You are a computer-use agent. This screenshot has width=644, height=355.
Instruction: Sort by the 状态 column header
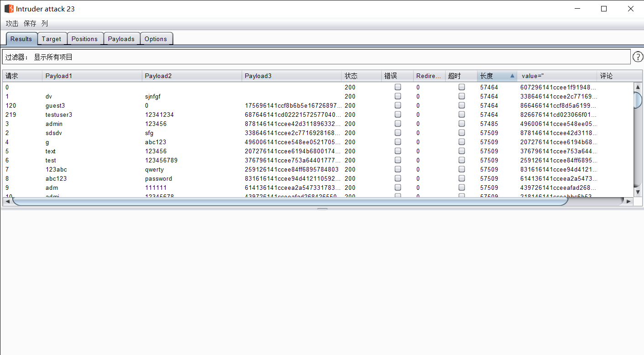click(x=362, y=76)
